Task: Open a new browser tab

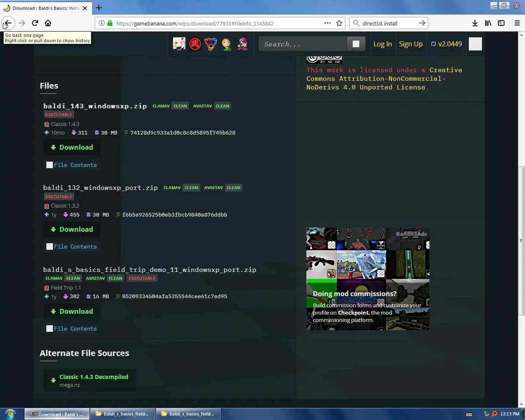Action: [x=99, y=8]
